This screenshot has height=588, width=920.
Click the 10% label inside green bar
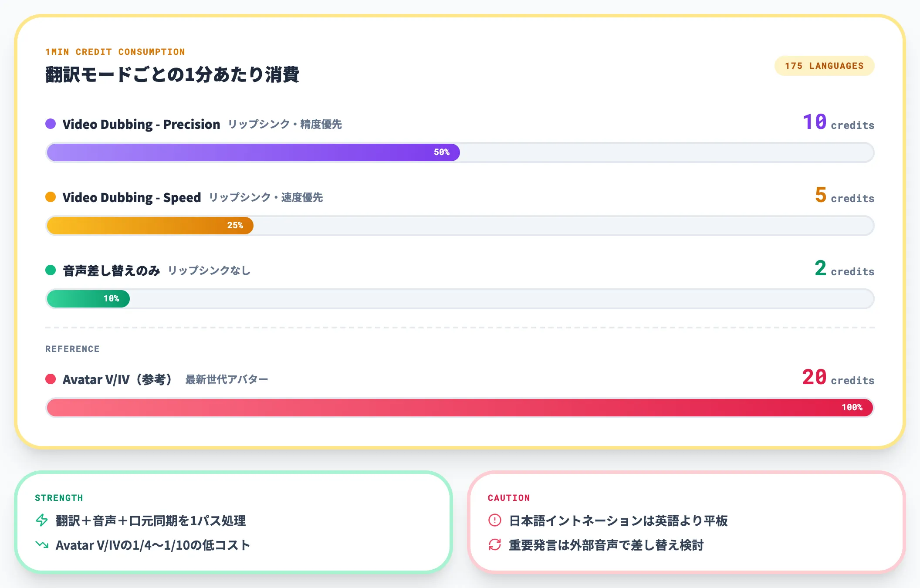coord(111,298)
